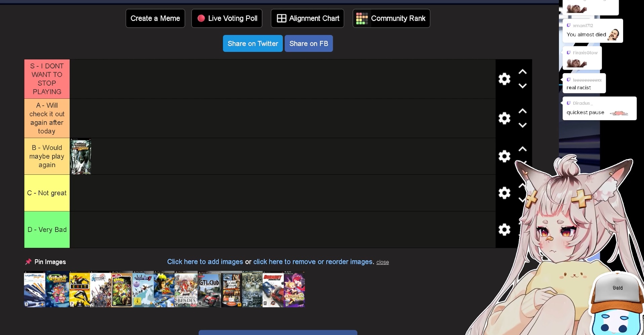Screen dimensions: 644x335
Task: Click the Twitch badge next to FiraxisGlow
Action: click(x=569, y=53)
